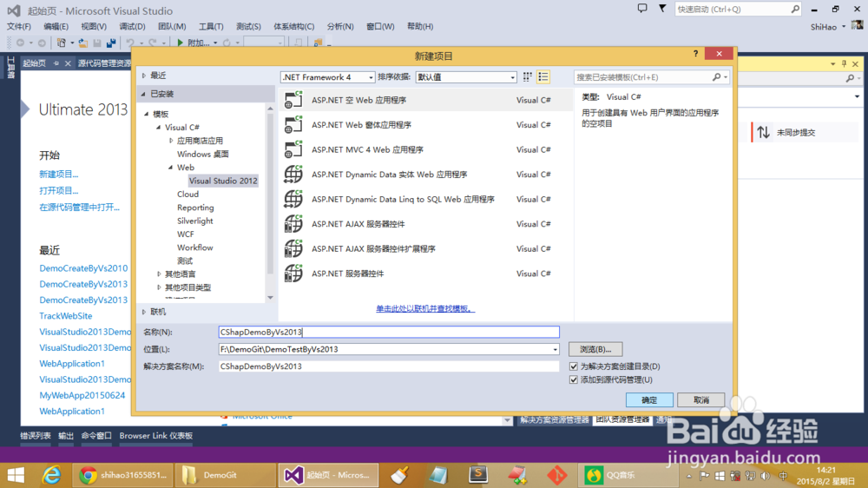Select ASP.NET MVC 4 Web application icon
The image size is (868, 488).
(x=293, y=149)
